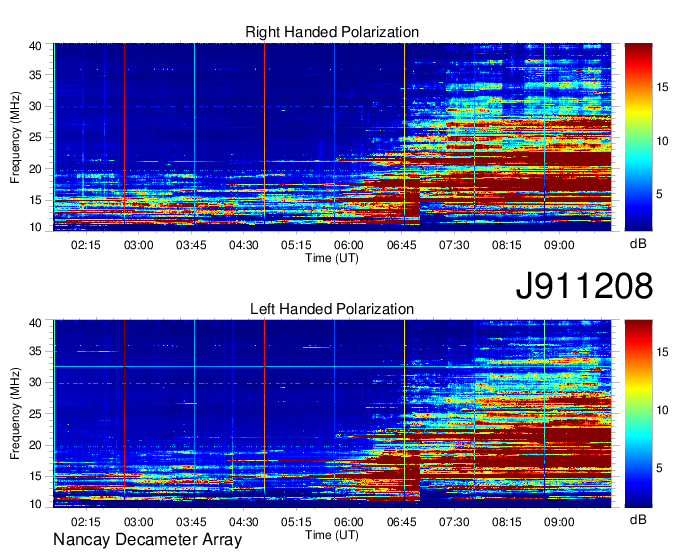Screen dimensions: 680x552
Task: Click 'Time (UT)' label under Right Handed plot
Action: pos(332,258)
